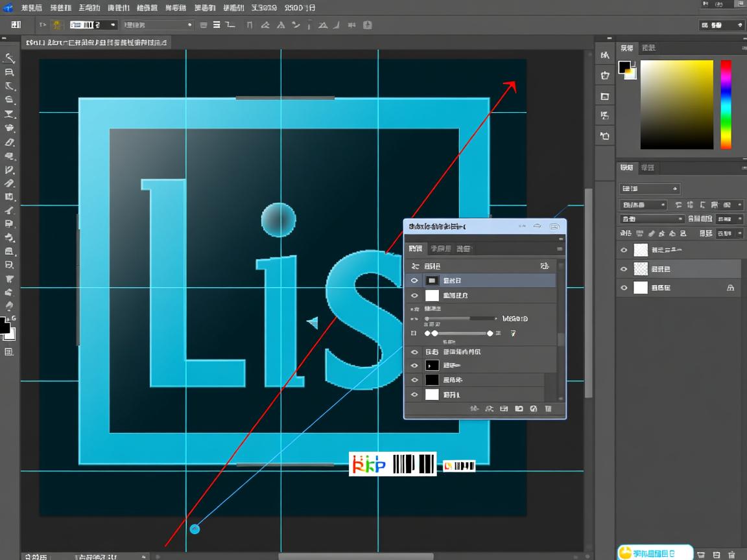Click the folder icon in the floating panel footer
Screen dimensions: 747x560
point(519,409)
